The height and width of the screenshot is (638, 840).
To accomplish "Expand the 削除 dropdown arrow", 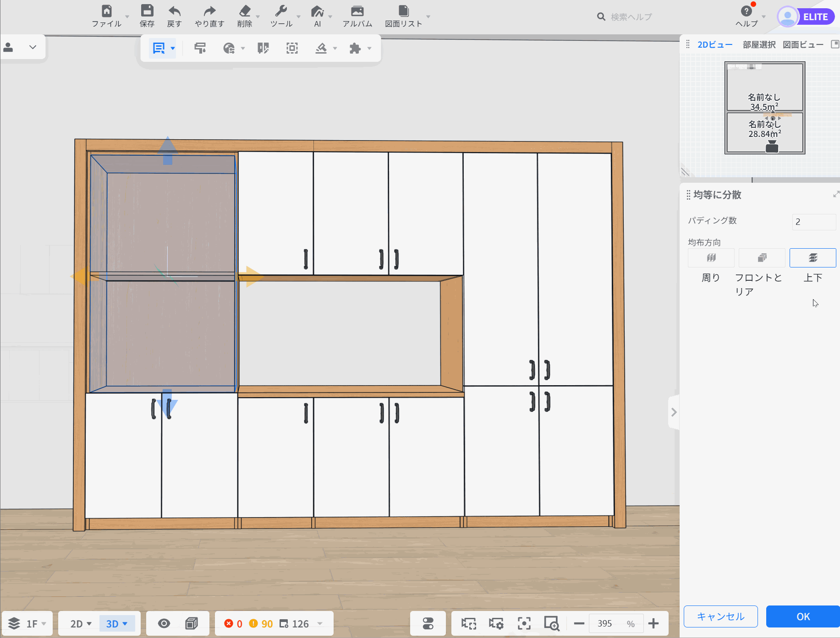I will tap(258, 16).
